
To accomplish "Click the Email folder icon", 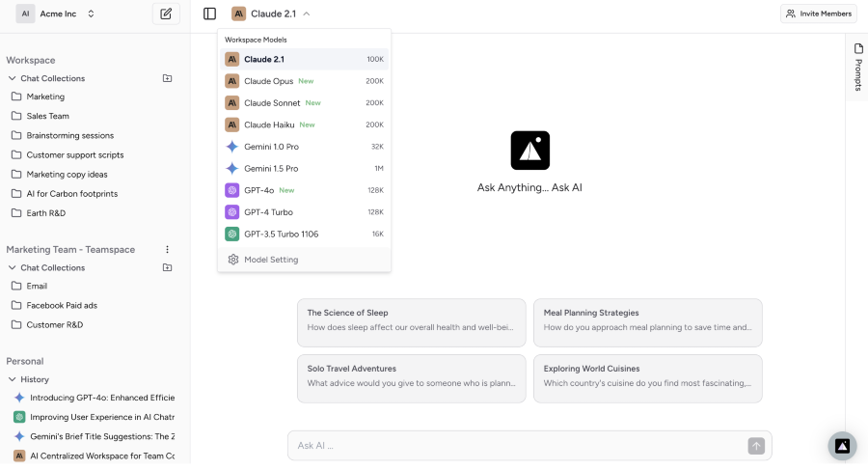I will pyautogui.click(x=16, y=286).
